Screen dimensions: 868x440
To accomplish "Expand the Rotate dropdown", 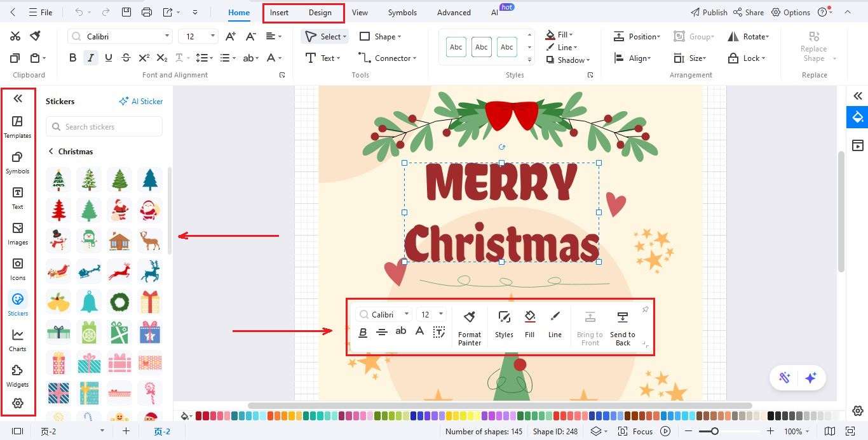I will click(x=768, y=37).
